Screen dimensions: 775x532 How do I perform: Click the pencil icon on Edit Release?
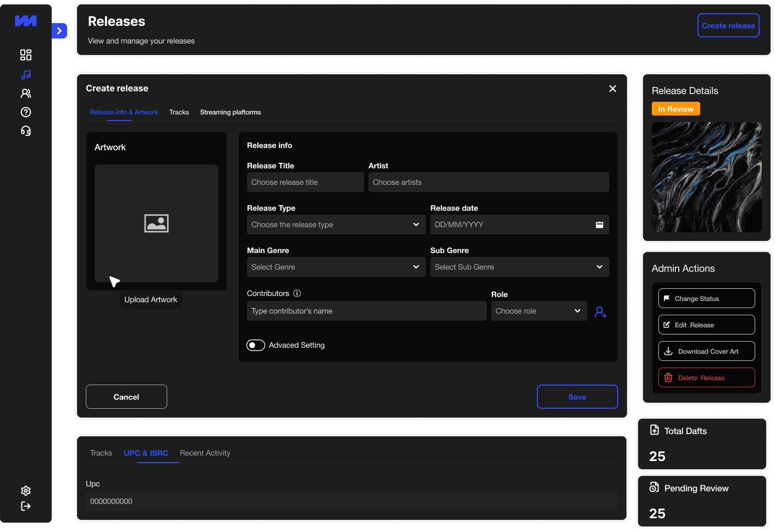coord(667,325)
